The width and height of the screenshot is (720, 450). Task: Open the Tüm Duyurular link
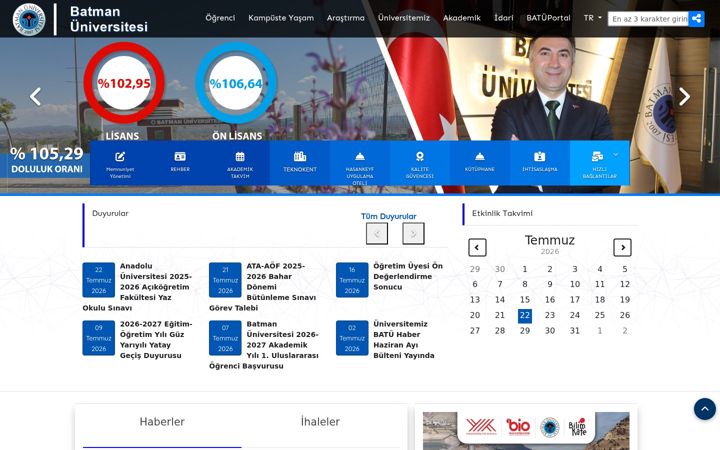(388, 216)
